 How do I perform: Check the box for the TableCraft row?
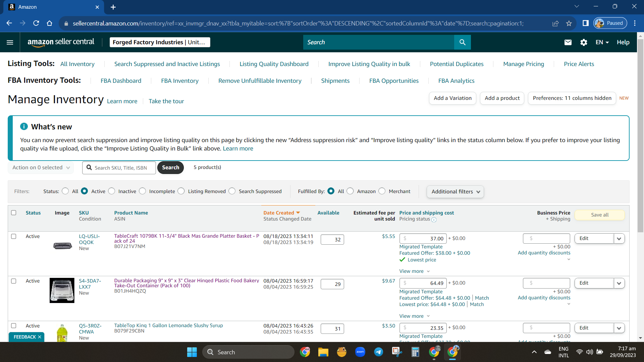pyautogui.click(x=14, y=236)
